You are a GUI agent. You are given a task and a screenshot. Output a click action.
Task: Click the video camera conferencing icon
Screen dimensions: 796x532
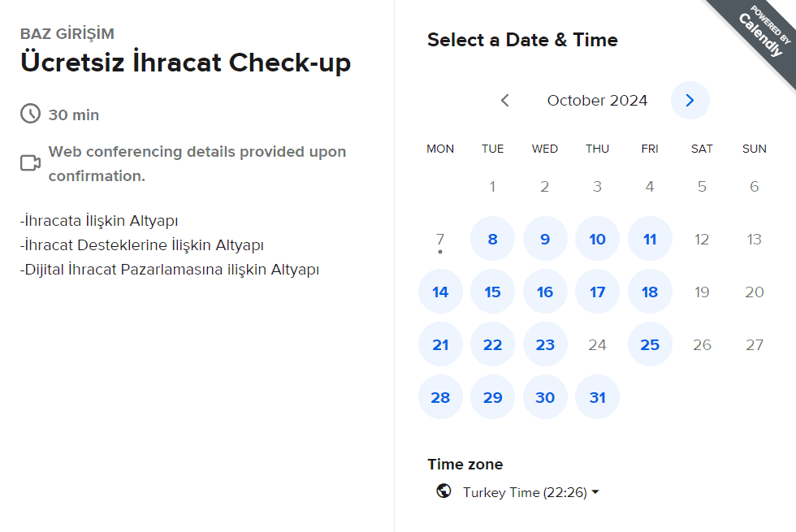pyautogui.click(x=31, y=163)
